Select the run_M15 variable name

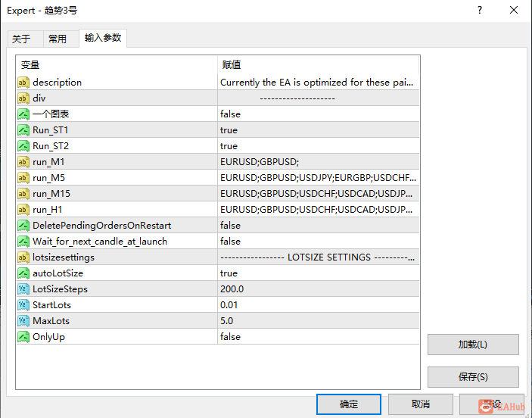51,194
